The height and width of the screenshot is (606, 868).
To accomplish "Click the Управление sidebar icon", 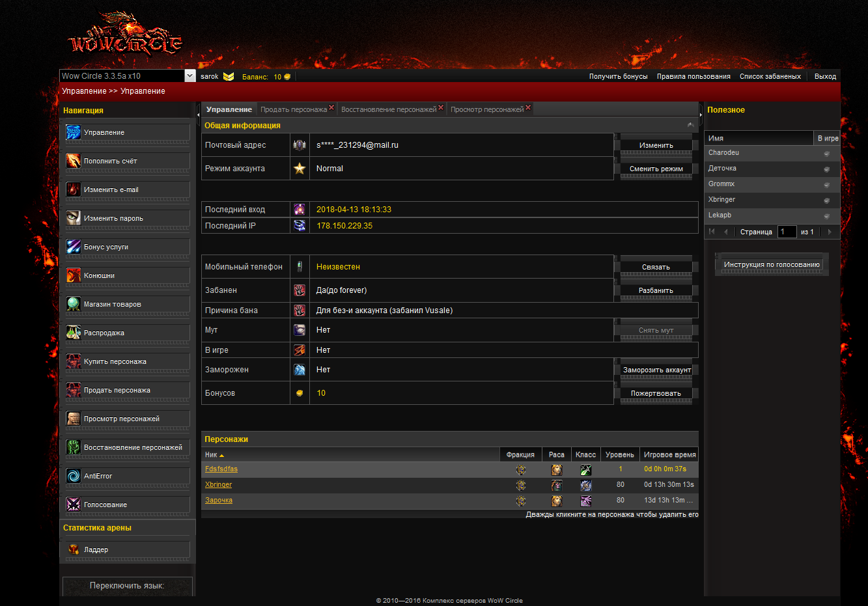I will click(x=74, y=132).
